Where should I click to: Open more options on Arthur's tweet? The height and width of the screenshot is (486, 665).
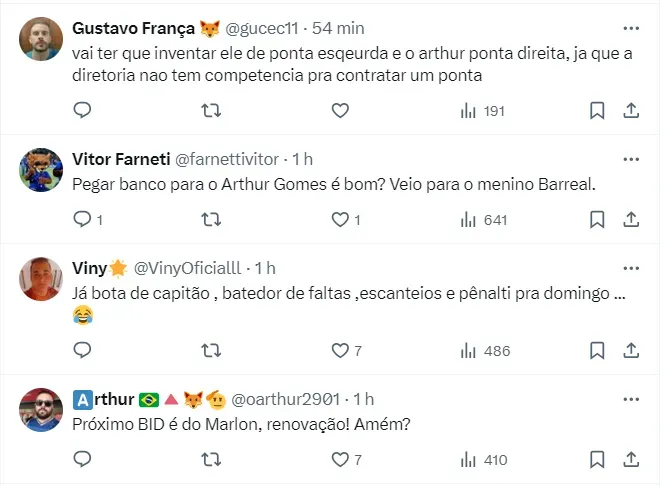pos(630,400)
